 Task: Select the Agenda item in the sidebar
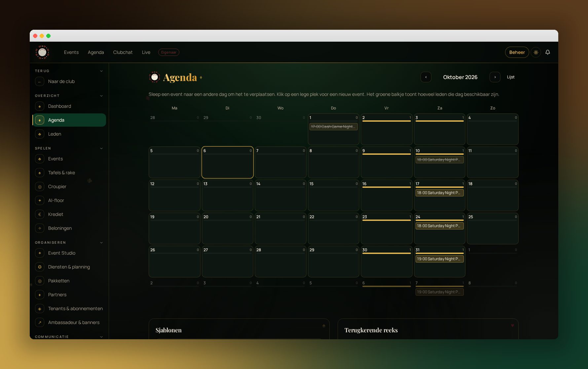[x=69, y=120]
